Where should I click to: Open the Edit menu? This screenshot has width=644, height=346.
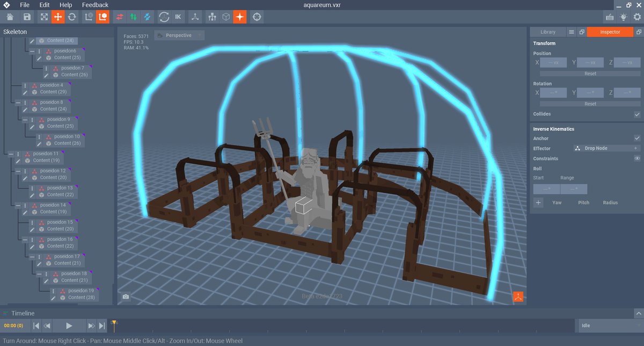pyautogui.click(x=45, y=5)
